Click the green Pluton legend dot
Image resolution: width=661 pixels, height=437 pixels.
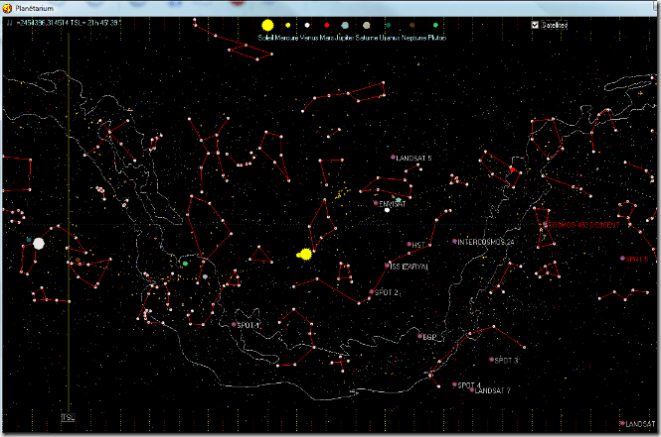[x=436, y=25]
